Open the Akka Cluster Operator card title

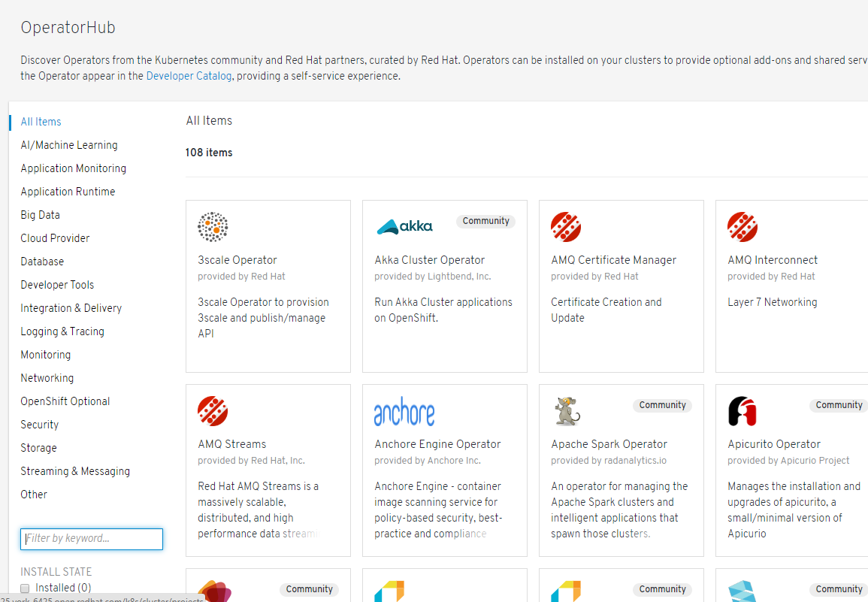point(430,260)
